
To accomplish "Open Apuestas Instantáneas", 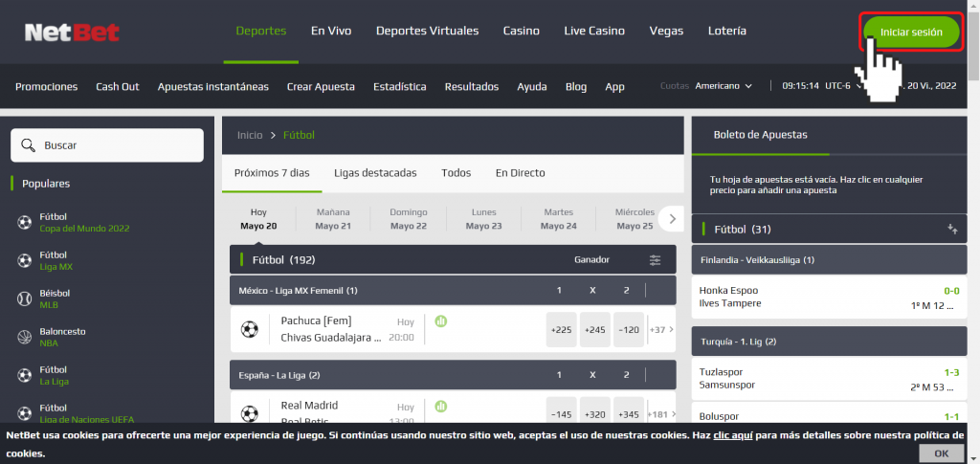I will pyautogui.click(x=213, y=87).
